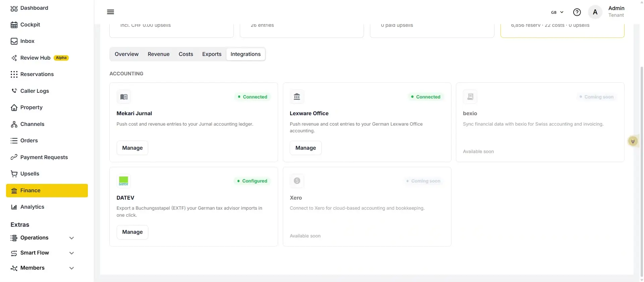Click the DATEV Configured status badge
The width and height of the screenshot is (644, 282).
pyautogui.click(x=252, y=181)
